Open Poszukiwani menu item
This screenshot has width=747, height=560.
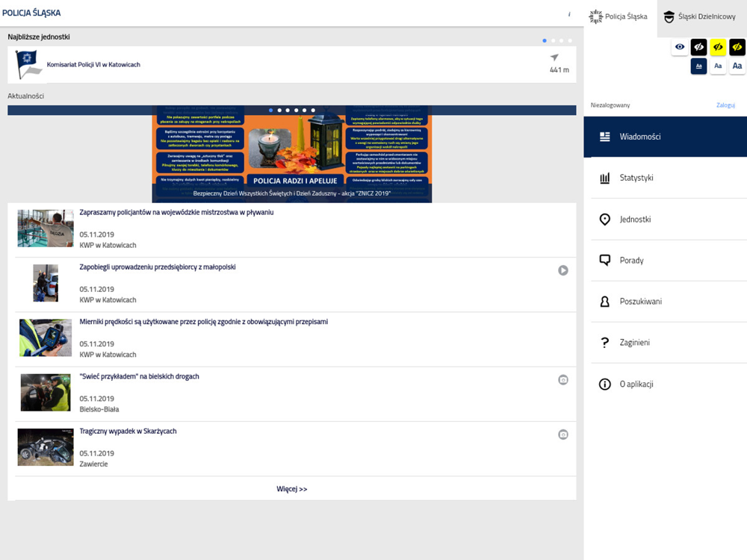pyautogui.click(x=665, y=302)
